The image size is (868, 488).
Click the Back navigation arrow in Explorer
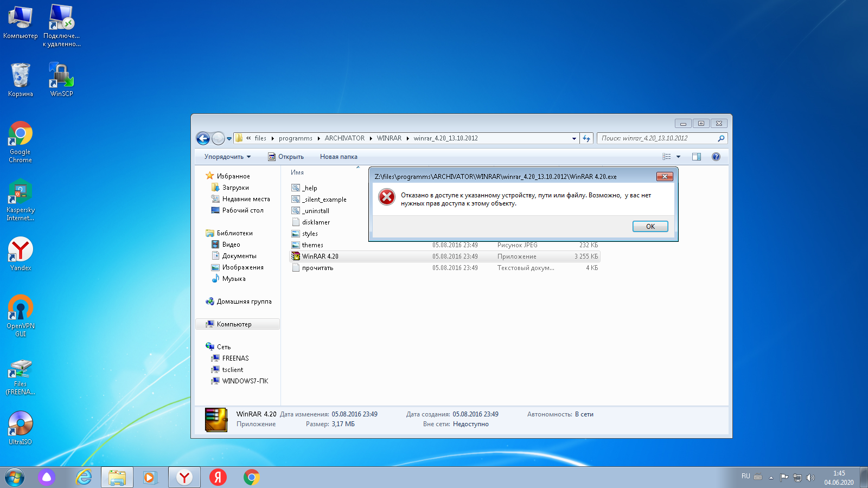click(x=203, y=139)
